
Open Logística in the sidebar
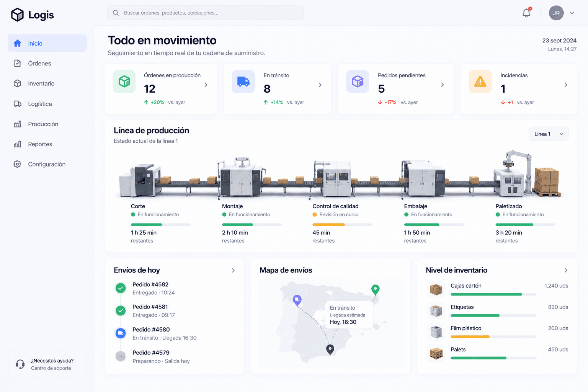(47, 104)
